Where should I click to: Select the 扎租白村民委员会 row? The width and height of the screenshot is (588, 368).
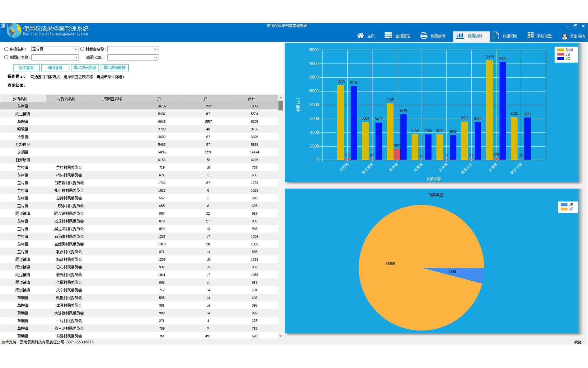tap(139, 191)
